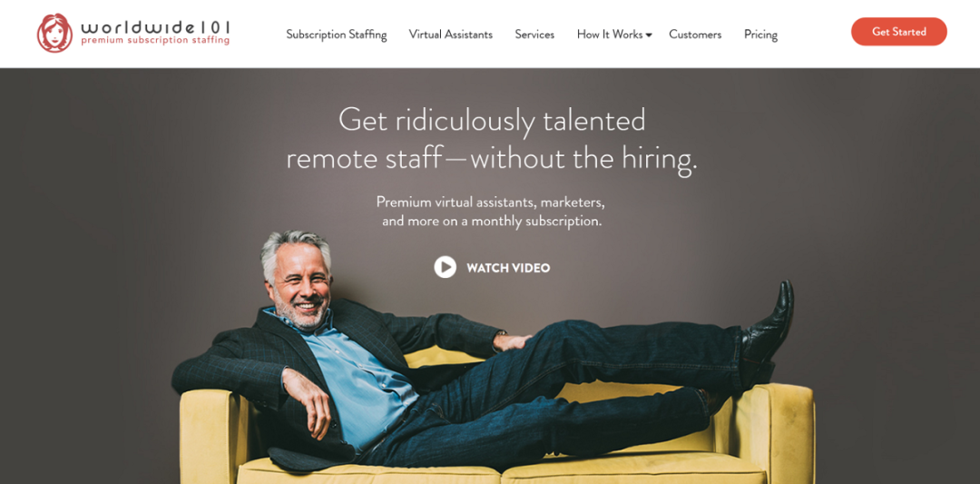The width and height of the screenshot is (980, 484).
Task: Click the red Get Started button
Action: (x=898, y=32)
